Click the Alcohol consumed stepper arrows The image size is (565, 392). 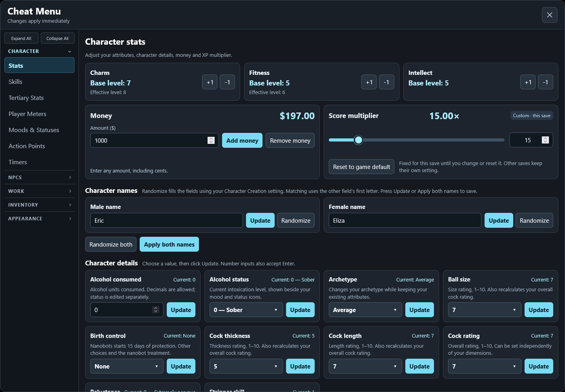[x=156, y=310]
